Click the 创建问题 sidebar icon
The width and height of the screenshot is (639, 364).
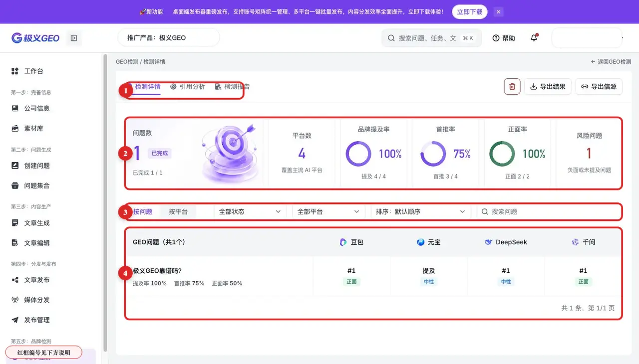pyautogui.click(x=15, y=166)
